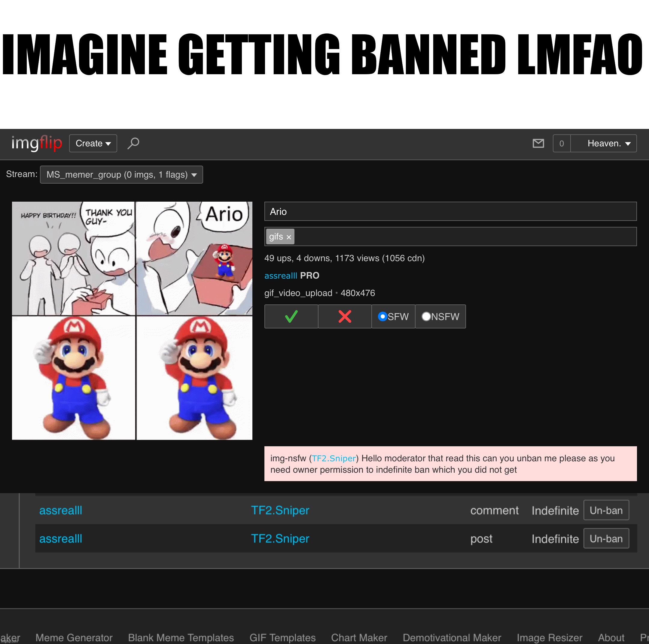
Task: Open Demotivational Maker footer link
Action: (x=452, y=637)
